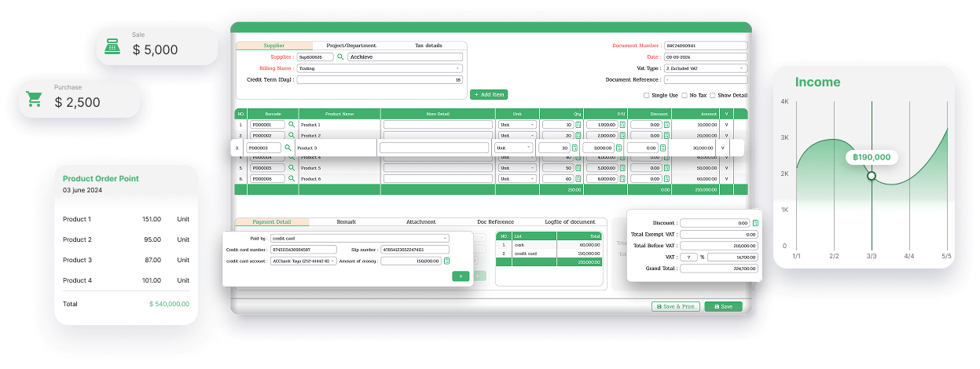Viewport: 980px width, 369px height.
Task: Click calculator icon next to Discount total
Action: click(x=755, y=223)
